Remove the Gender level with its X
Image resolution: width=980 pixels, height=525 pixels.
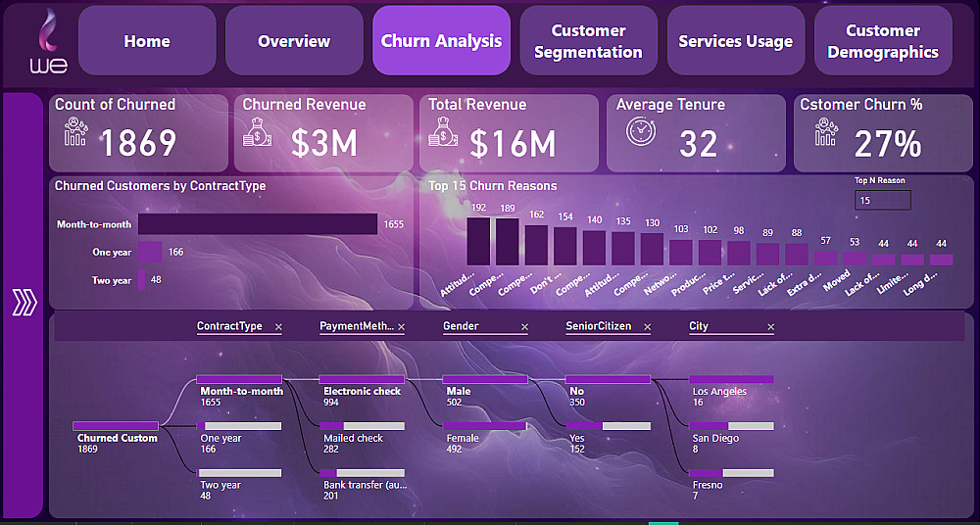tap(524, 327)
